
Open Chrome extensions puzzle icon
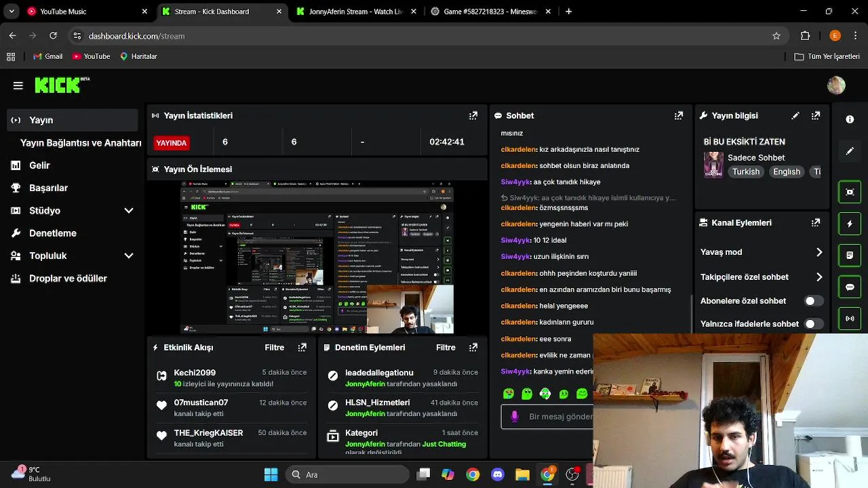[x=806, y=36]
